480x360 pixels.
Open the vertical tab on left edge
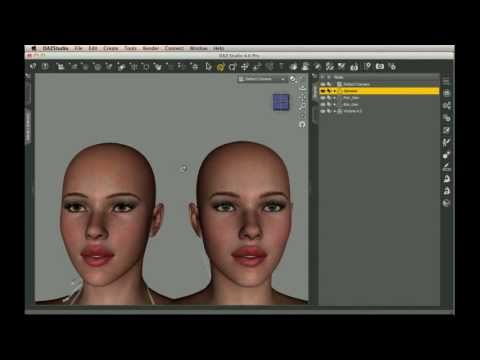coord(29,127)
